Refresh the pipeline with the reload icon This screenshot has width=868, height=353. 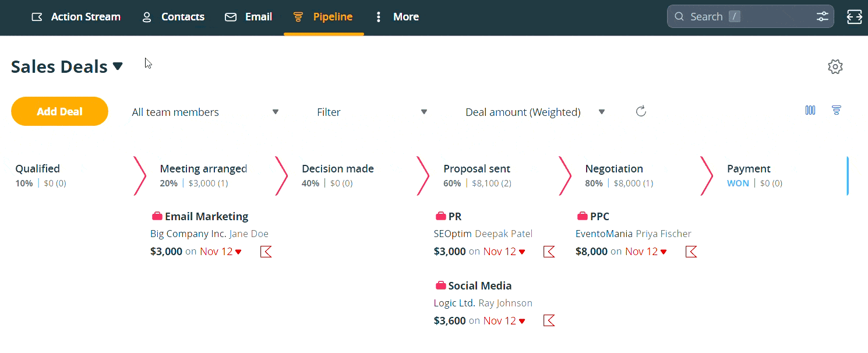[641, 111]
